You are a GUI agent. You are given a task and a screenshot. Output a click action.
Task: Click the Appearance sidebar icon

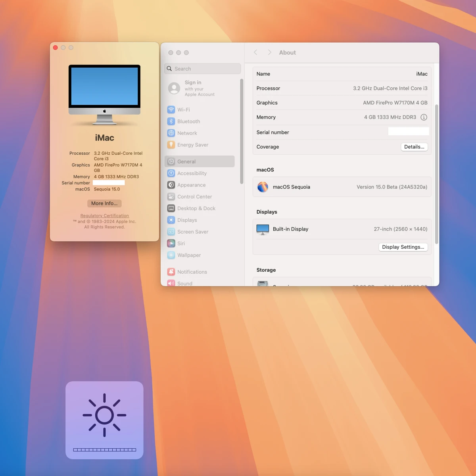pyautogui.click(x=171, y=185)
